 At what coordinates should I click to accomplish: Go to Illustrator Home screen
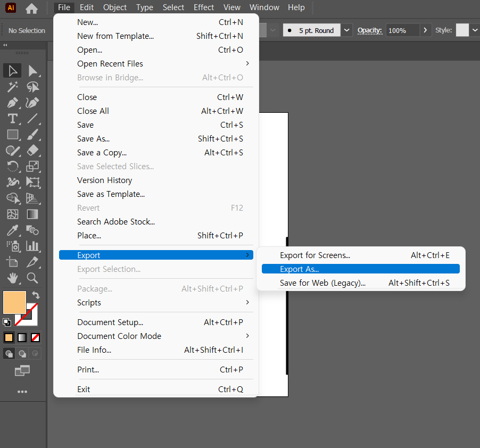coord(31,8)
